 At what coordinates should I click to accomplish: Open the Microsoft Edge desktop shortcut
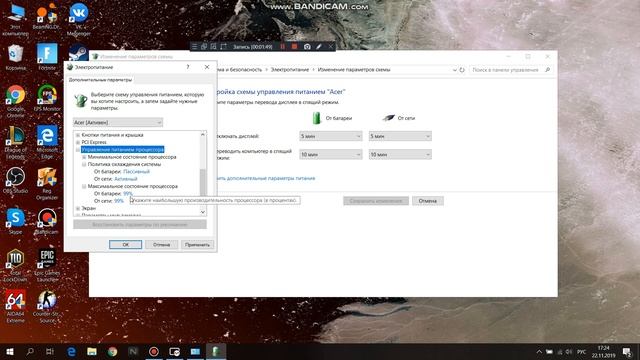(x=47, y=142)
